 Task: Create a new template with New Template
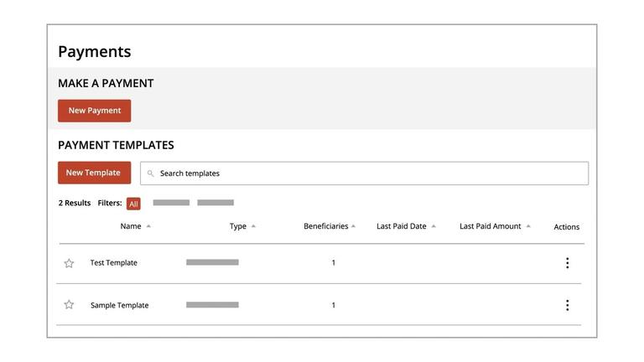94,173
